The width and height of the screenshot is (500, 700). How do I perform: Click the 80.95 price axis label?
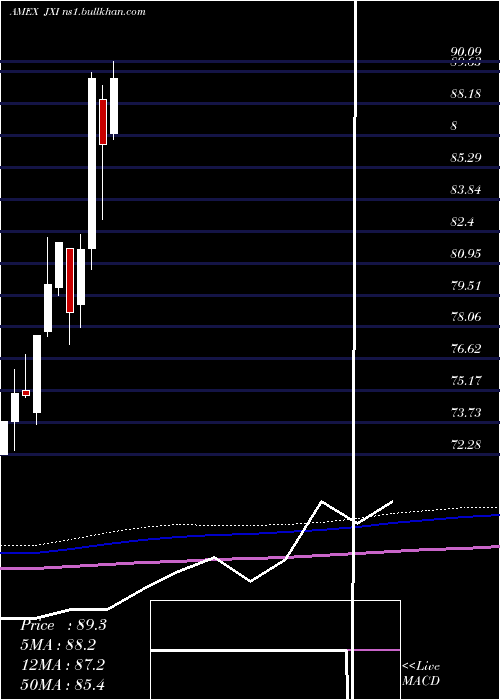[466, 254]
